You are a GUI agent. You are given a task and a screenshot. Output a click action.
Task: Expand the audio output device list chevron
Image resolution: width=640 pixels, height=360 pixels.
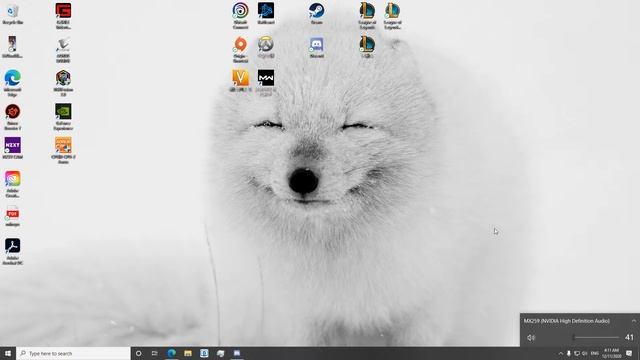[633, 321]
